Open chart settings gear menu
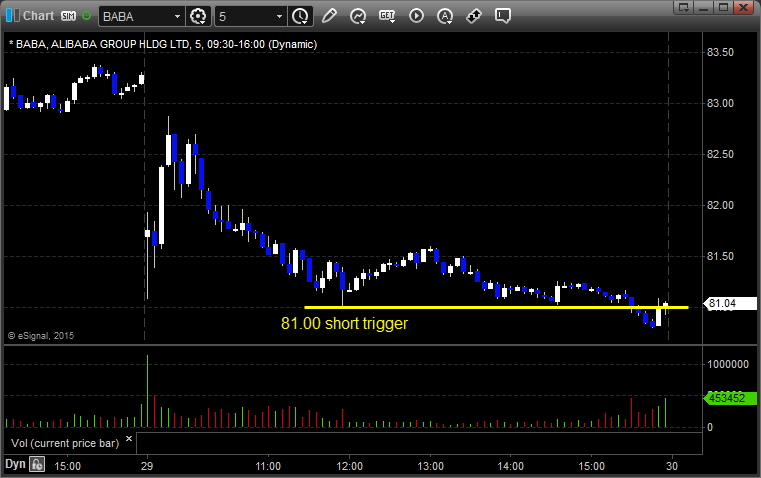 coord(198,16)
